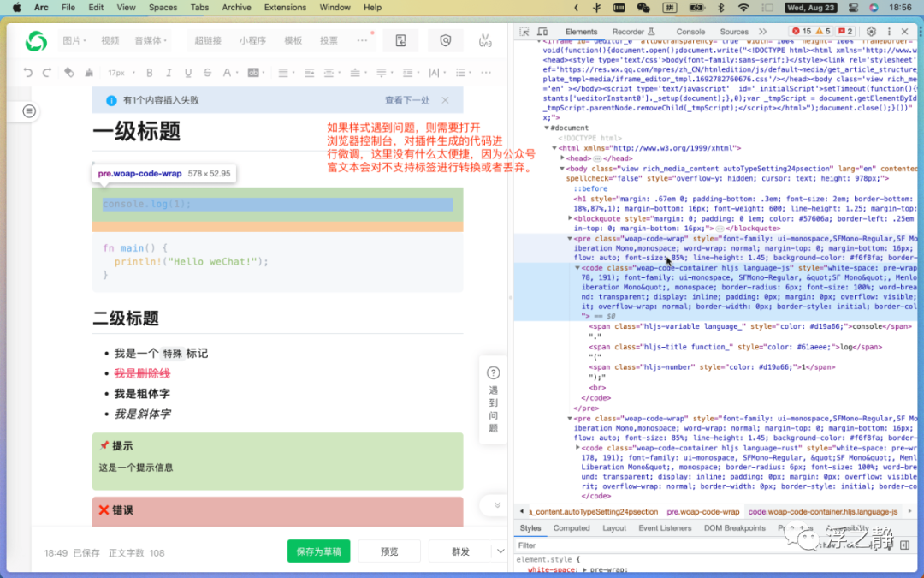The height and width of the screenshot is (578, 924).
Task: Expand the head element node
Action: tap(562, 158)
